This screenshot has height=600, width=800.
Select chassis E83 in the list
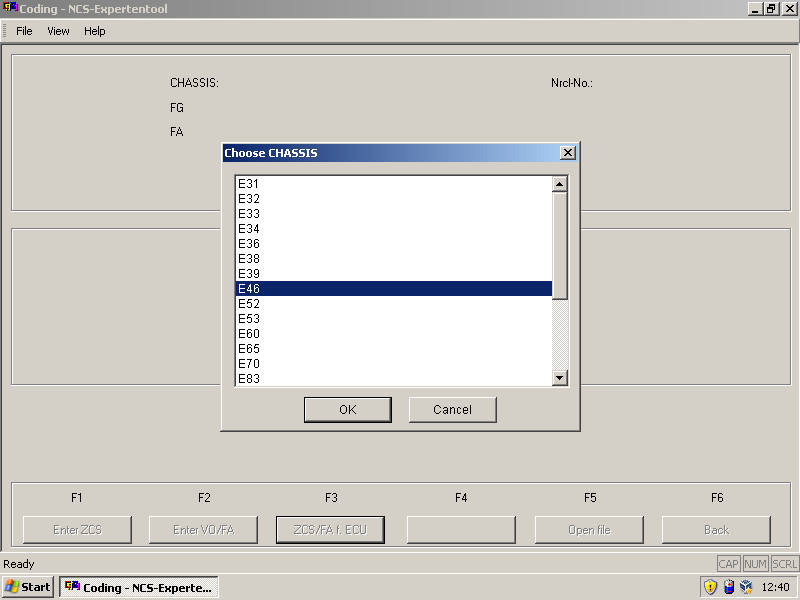[x=394, y=378]
